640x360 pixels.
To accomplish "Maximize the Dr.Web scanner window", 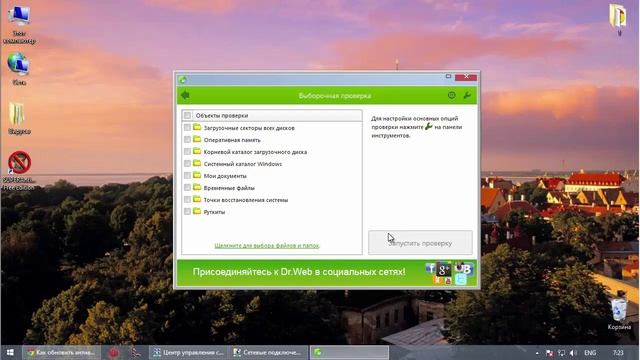I will (x=448, y=76).
